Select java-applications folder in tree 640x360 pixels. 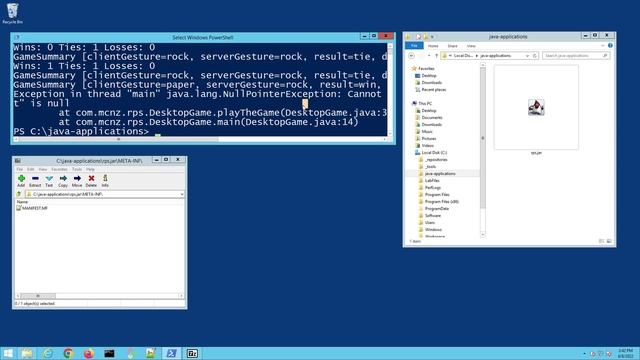point(437,173)
